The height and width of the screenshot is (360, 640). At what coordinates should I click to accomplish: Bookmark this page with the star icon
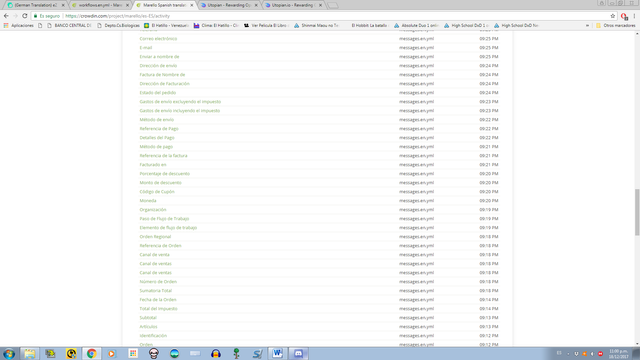click(x=613, y=16)
